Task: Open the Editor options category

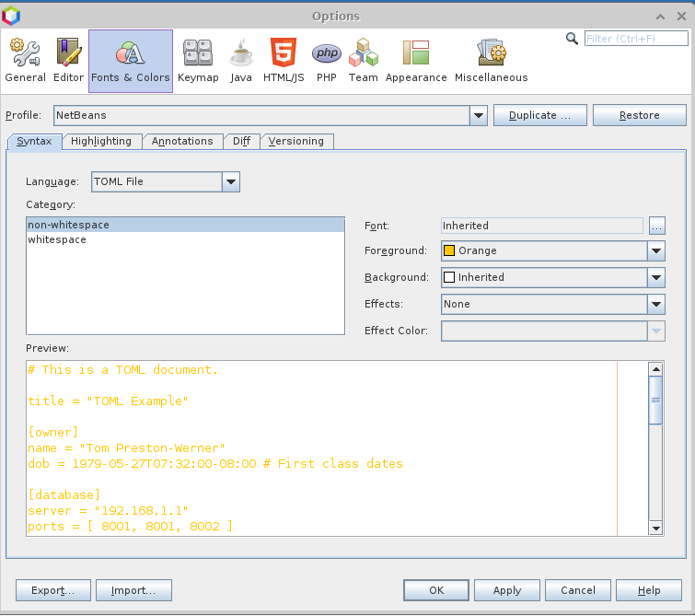Action: [68, 61]
